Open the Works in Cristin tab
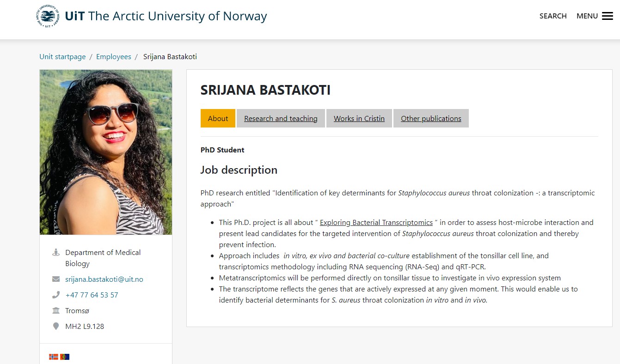The height and width of the screenshot is (364, 620). pos(359,118)
